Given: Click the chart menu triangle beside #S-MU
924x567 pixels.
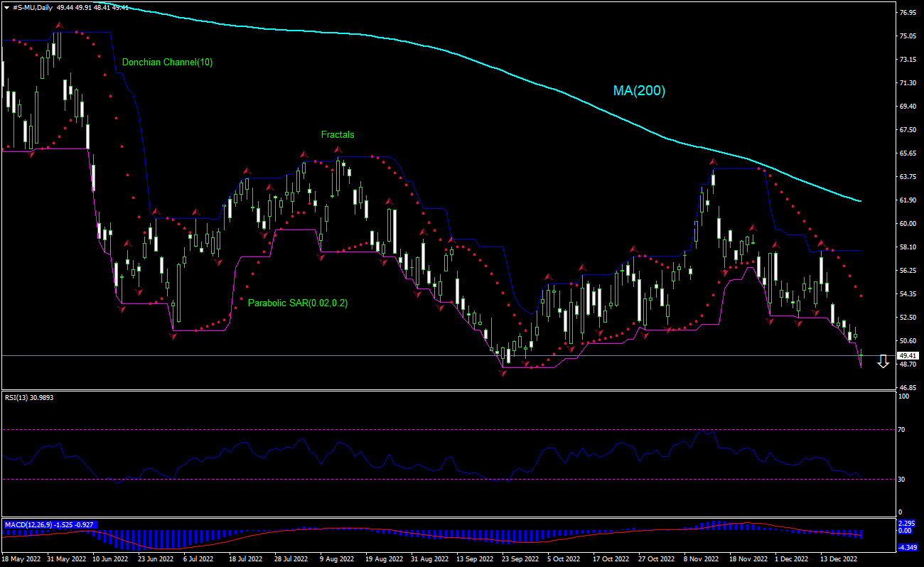Looking at the screenshot, I should click(x=6, y=7).
